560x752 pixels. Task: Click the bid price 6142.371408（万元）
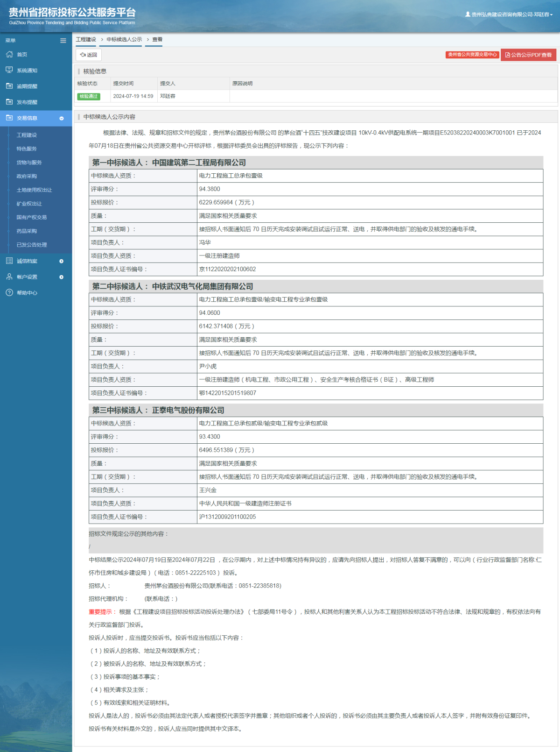(227, 326)
